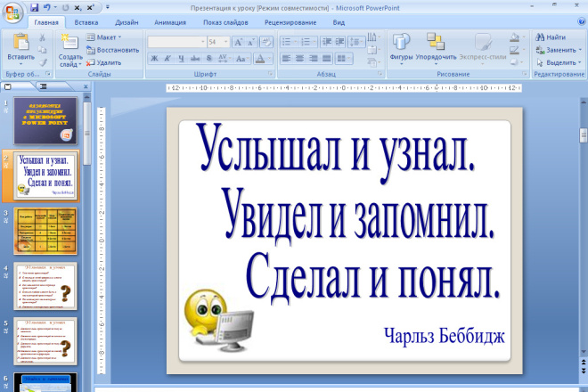Decrease the list indent level
This screenshot has height=392, width=588.
tap(327, 42)
